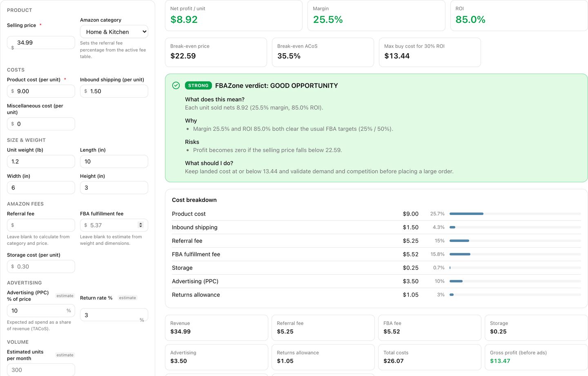588x376 pixels.
Task: Click the FBA fulfillment fee breakdown row
Action: point(376,254)
